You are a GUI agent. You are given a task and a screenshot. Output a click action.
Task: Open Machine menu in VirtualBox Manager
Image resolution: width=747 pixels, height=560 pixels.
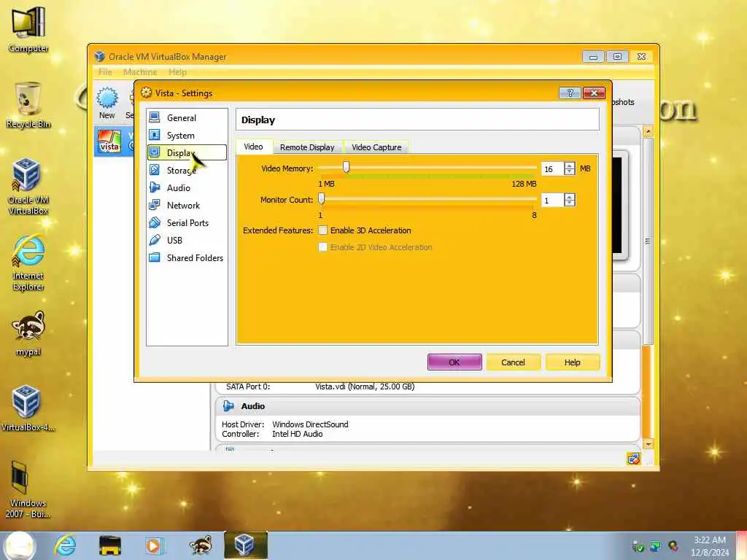(140, 72)
